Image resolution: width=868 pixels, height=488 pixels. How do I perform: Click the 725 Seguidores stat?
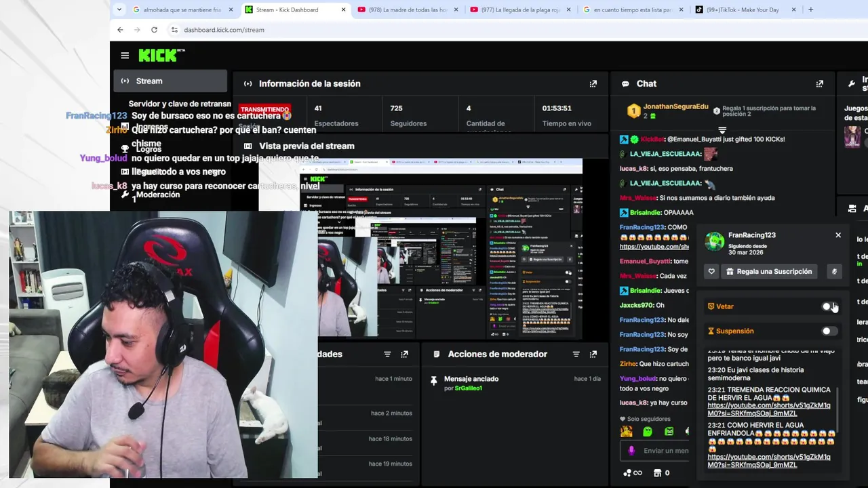point(408,115)
